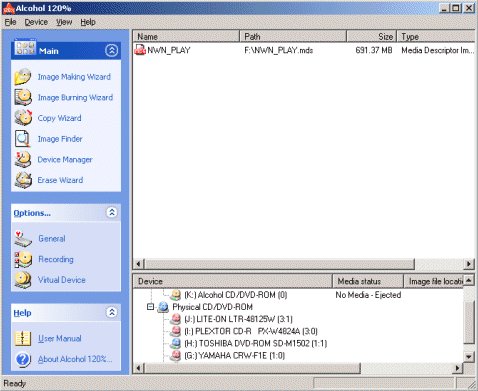Click the LITE-ON LTR-48125W drive icon
This screenshot has width=478, height=391.
click(x=176, y=319)
